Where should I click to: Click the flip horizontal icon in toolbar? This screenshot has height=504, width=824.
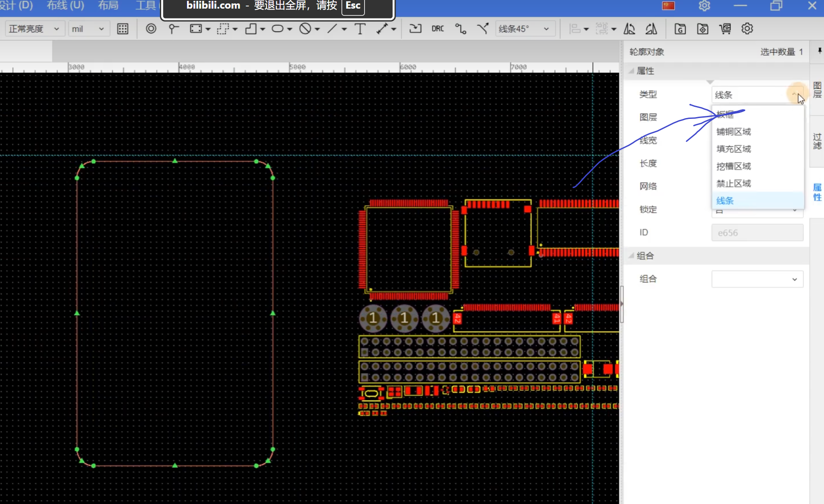coord(629,29)
